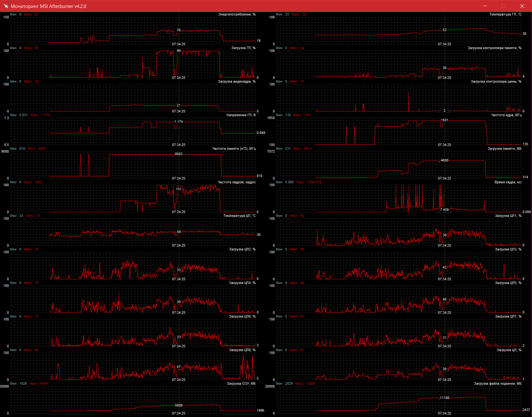
Task: Click the 'Мин : 1926' RAM minimum
Action: point(19,384)
